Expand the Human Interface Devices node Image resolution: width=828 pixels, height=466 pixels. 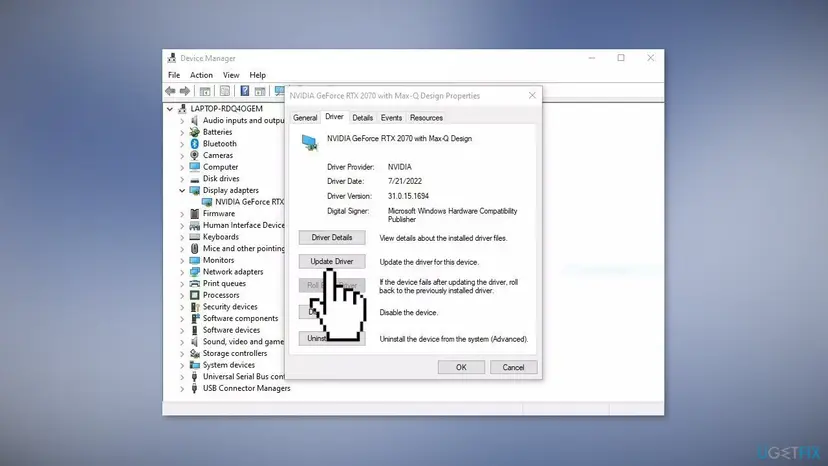tap(182, 225)
